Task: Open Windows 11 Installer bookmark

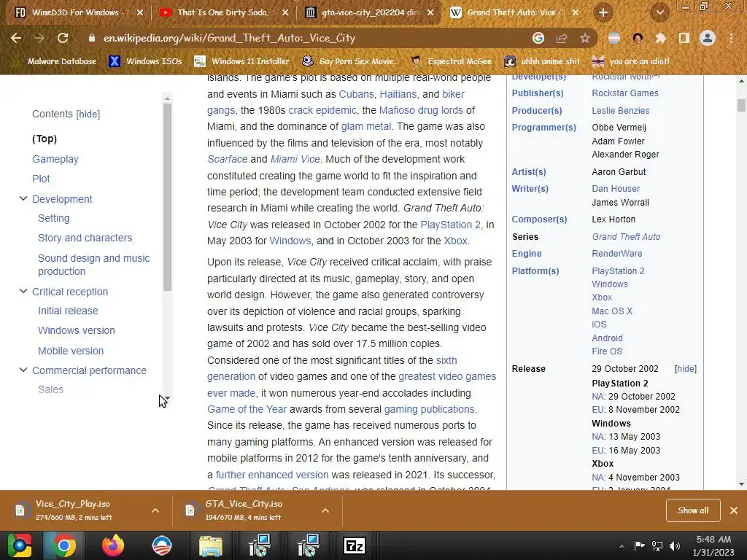Action: (x=242, y=61)
